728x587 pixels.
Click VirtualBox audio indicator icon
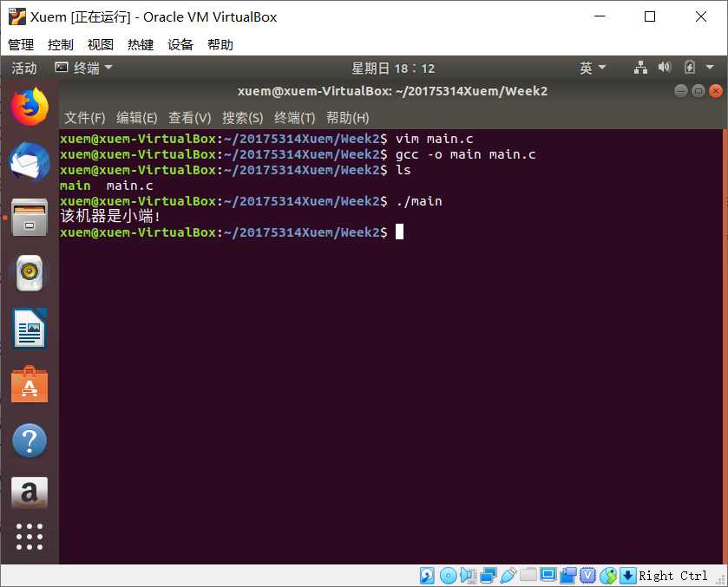[x=468, y=576]
